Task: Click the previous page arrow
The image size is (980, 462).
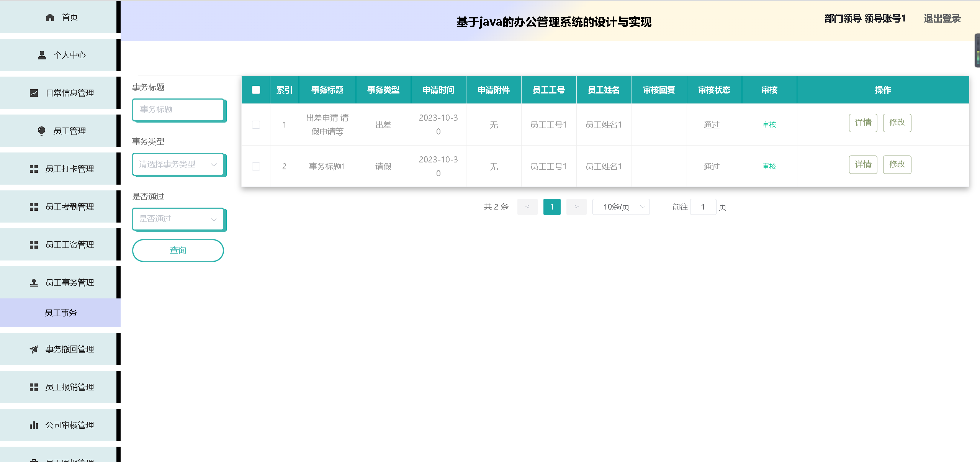Action: [x=527, y=207]
